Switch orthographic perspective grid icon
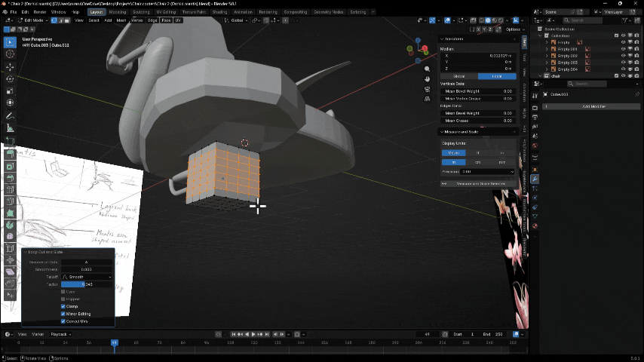The width and height of the screenshot is (644, 362). [427, 99]
